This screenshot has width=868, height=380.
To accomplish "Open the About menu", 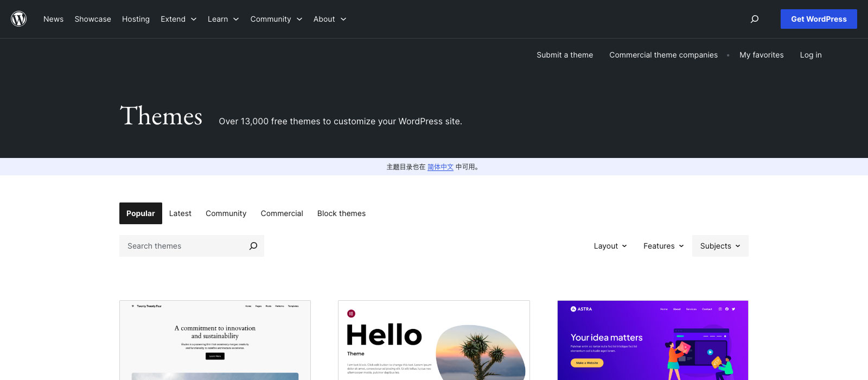I will coord(329,19).
